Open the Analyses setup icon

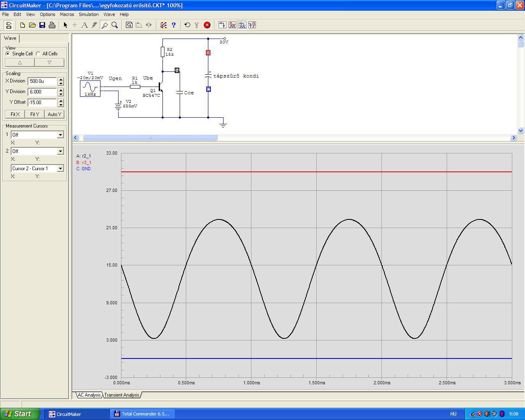pyautogui.click(x=164, y=25)
